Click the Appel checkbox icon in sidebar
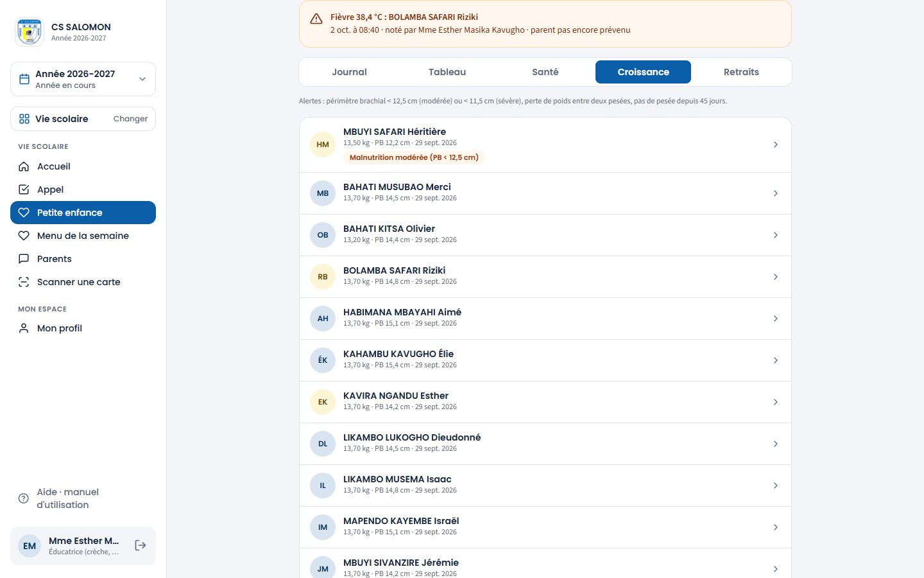Viewport: 924px width, 578px height. point(24,189)
